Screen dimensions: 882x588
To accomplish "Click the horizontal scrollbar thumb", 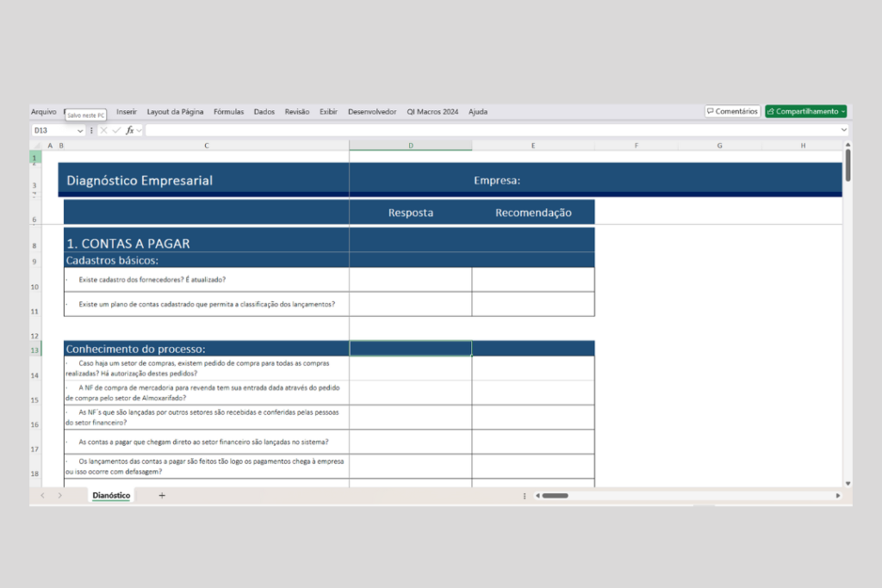I will (555, 496).
